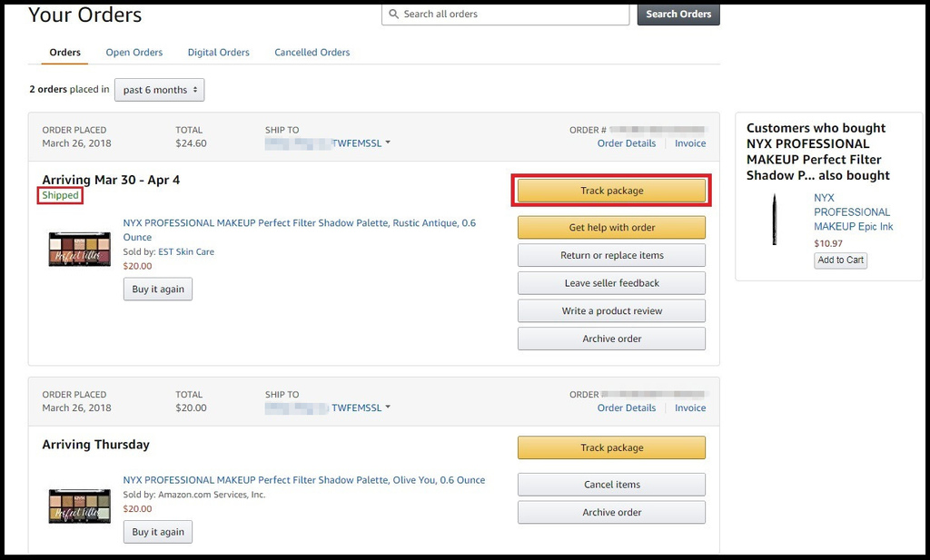Open the past 6 months dropdown

pyautogui.click(x=159, y=90)
